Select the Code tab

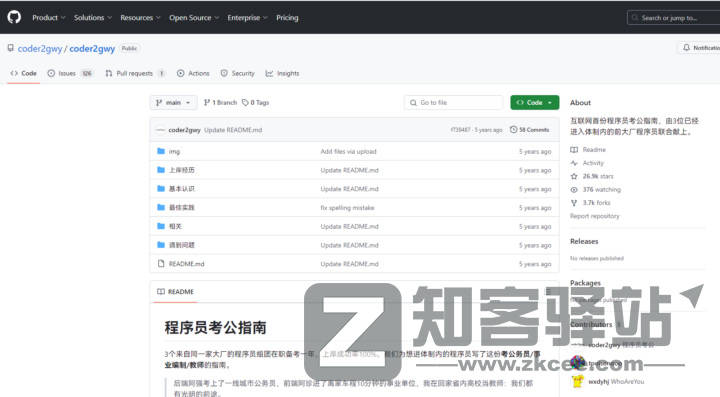coord(23,73)
